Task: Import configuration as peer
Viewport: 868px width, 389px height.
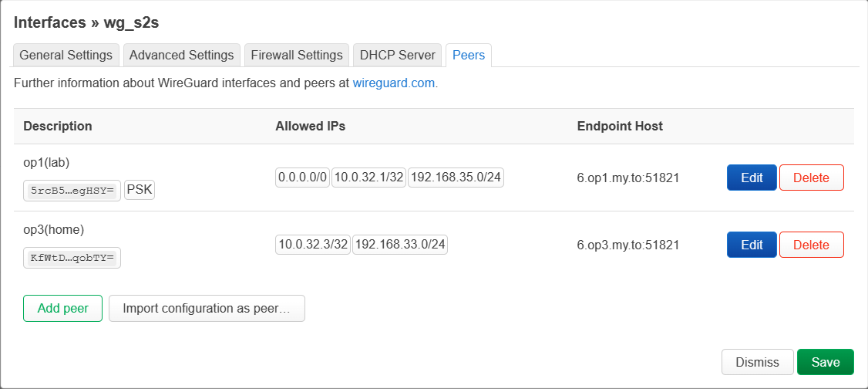Action: point(207,308)
